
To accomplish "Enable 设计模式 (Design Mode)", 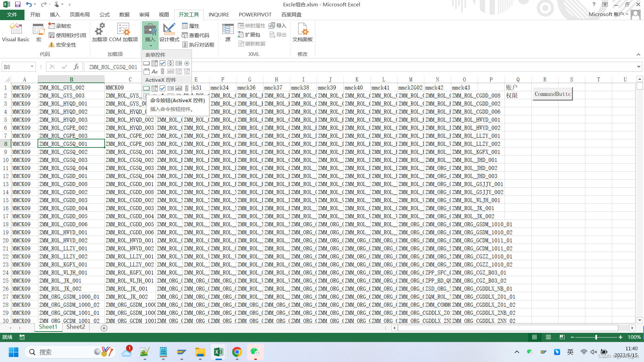I will click(x=169, y=32).
